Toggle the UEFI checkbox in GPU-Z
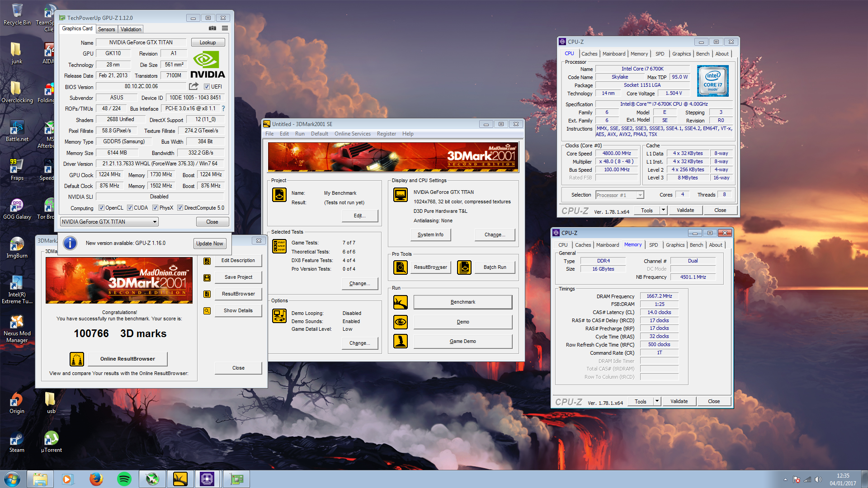Screen dimensions: 868x488 (x=207, y=87)
